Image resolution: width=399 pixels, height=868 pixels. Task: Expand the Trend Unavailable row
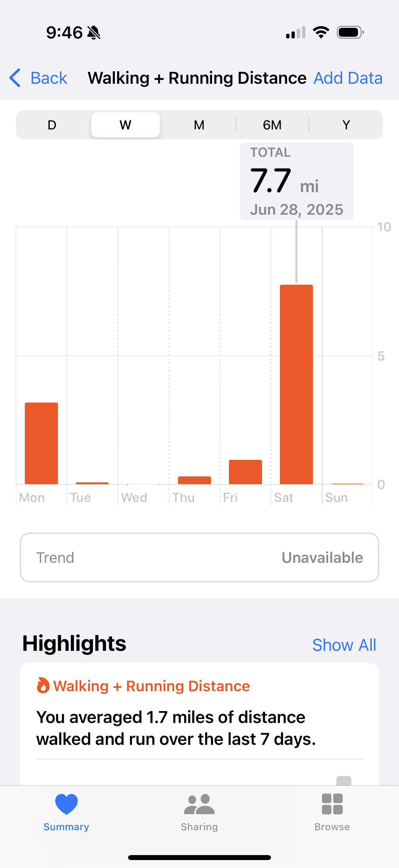199,558
